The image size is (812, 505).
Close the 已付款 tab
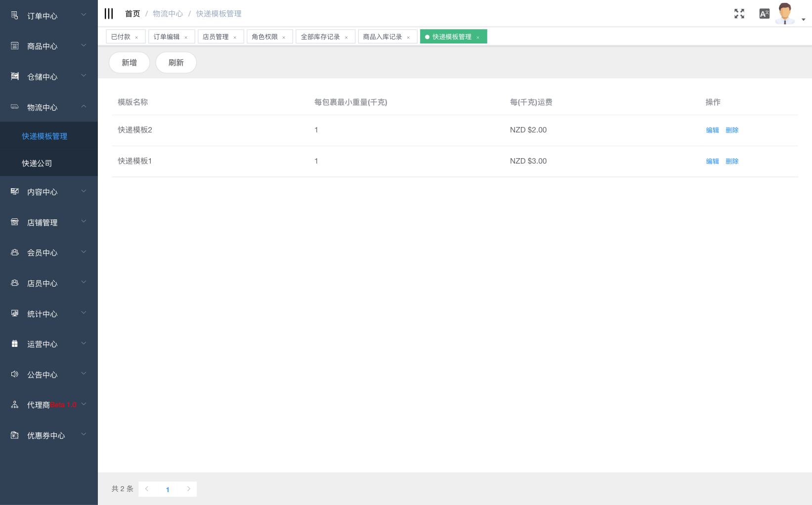point(136,38)
